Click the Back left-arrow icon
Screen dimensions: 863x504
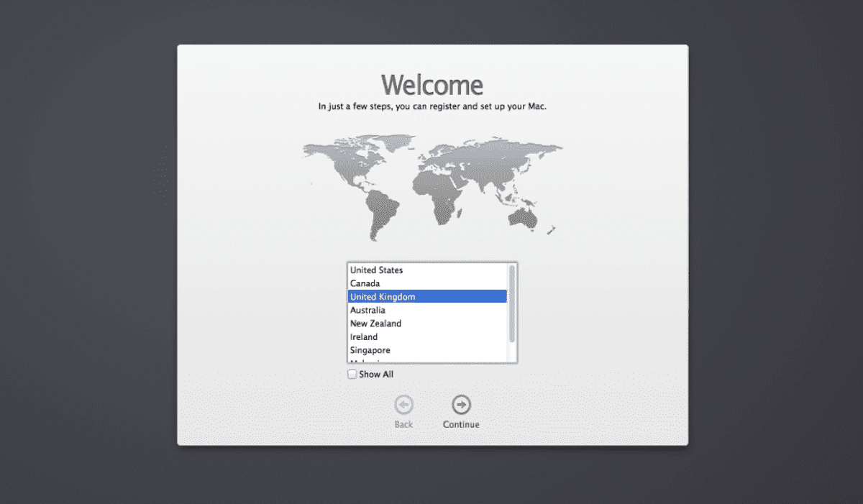pos(403,405)
